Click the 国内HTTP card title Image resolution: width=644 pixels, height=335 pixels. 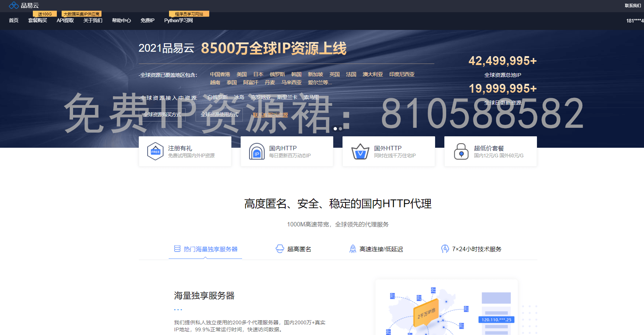tap(283, 148)
